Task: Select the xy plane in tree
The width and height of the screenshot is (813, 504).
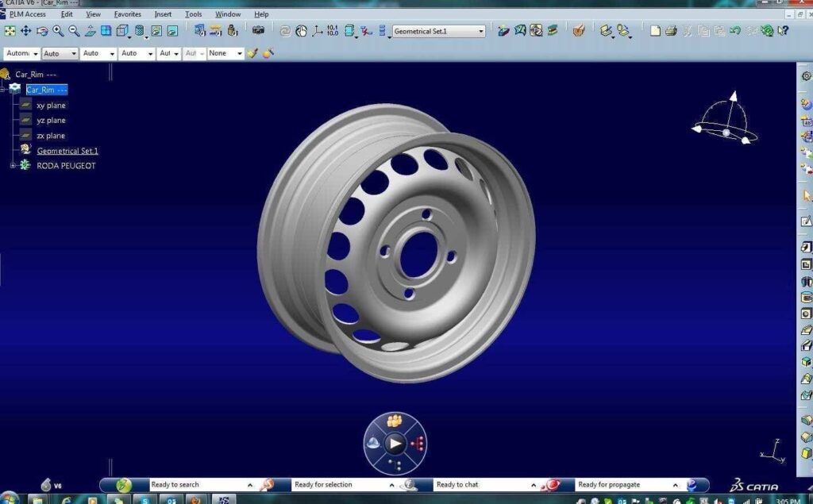Action: pyautogui.click(x=51, y=106)
